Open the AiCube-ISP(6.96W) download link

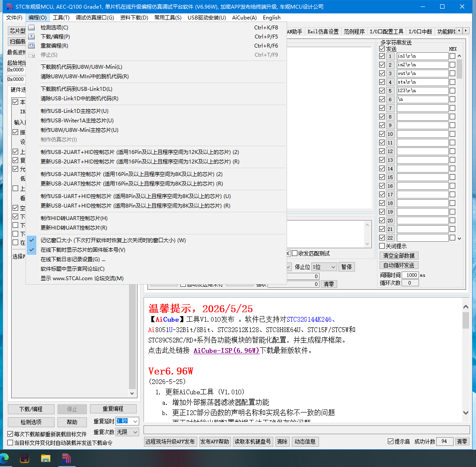227,351
